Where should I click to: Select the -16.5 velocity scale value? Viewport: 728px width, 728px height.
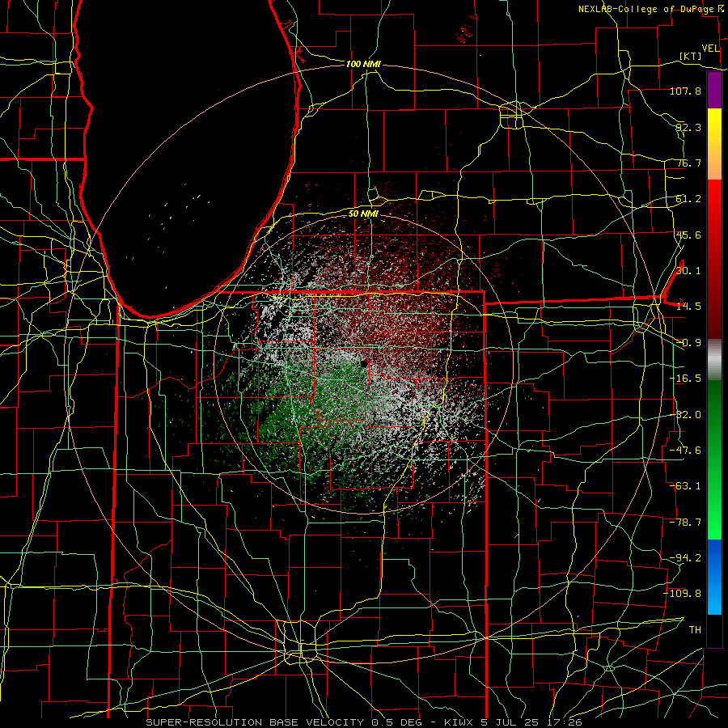(x=685, y=379)
